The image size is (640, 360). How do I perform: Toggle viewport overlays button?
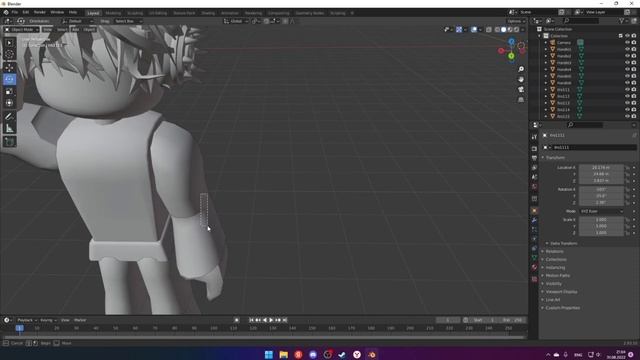(x=474, y=29)
